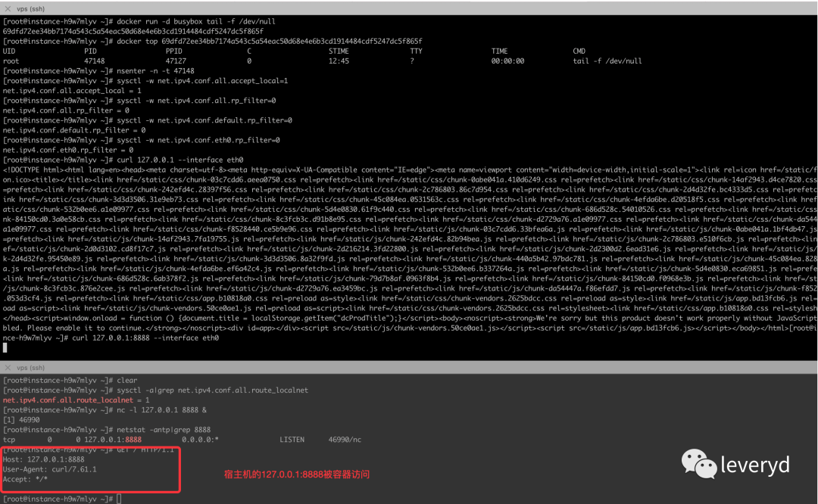Screen dimensions: 818x504
Task: Click the docker run -d busybox command line
Action: pos(139,21)
